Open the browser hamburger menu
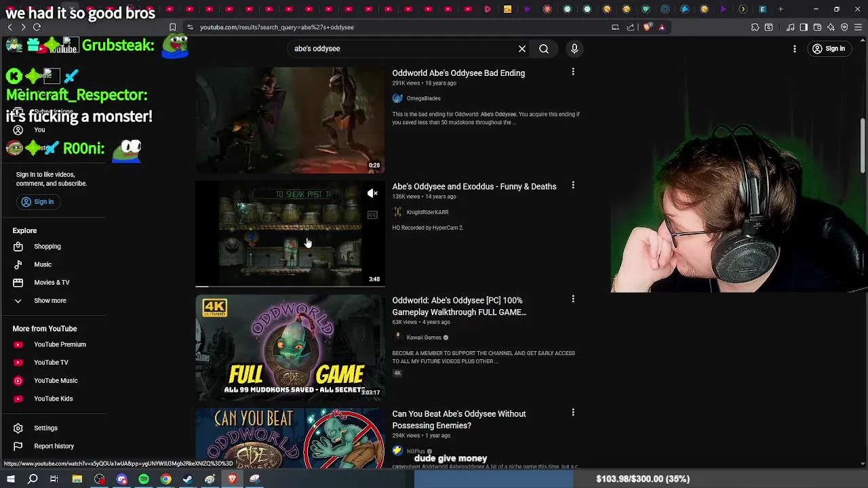Image resolution: width=868 pixels, height=488 pixels. pos(858,27)
